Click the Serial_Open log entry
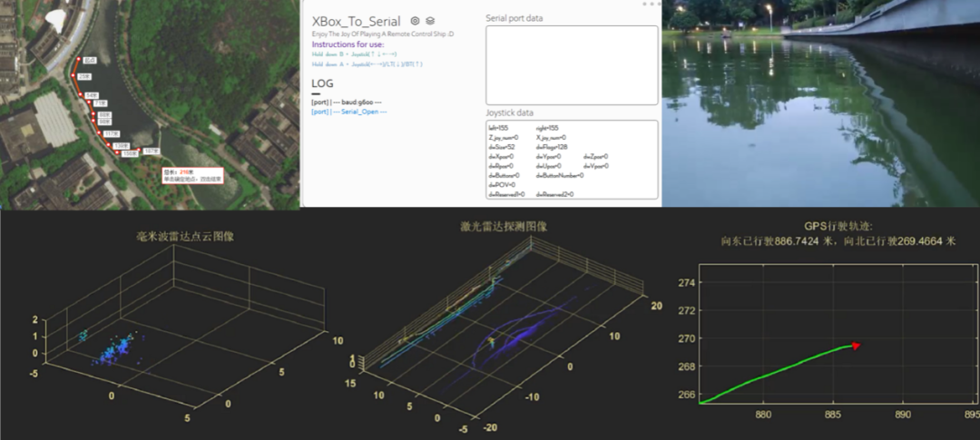Image resolution: width=980 pixels, height=440 pixels. [x=349, y=112]
